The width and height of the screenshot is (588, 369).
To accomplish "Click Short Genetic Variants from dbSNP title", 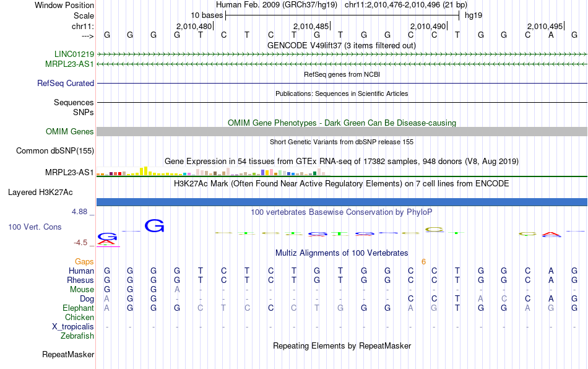I will point(342,142).
